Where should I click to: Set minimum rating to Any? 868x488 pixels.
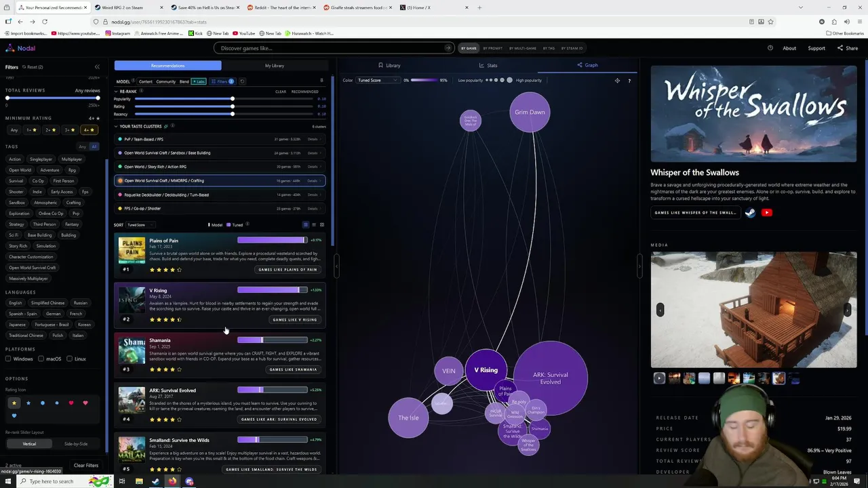tap(14, 129)
